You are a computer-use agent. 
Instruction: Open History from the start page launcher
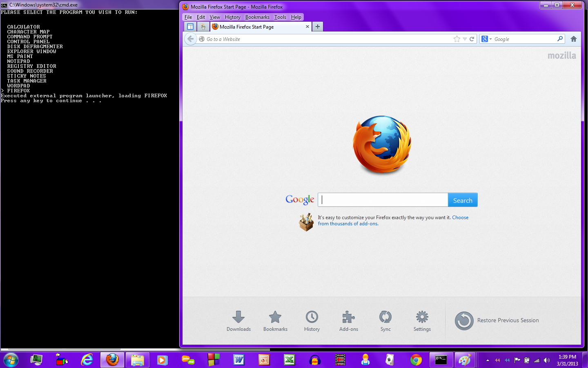tap(312, 321)
